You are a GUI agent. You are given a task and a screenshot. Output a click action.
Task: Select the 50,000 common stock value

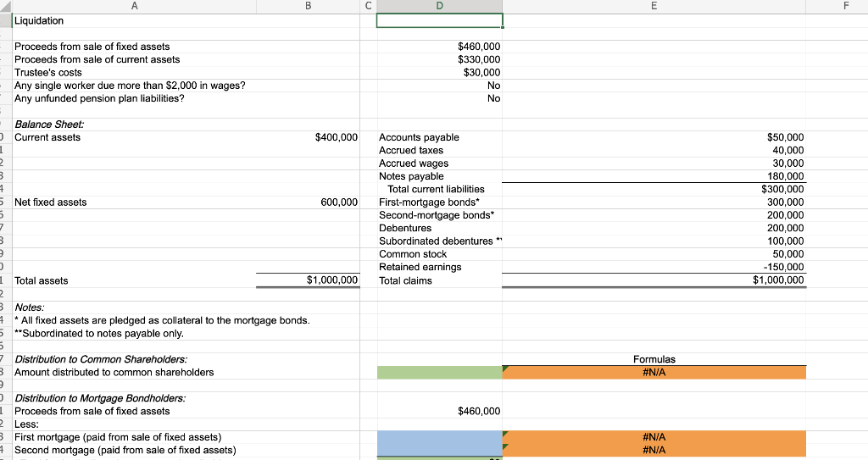(788, 254)
